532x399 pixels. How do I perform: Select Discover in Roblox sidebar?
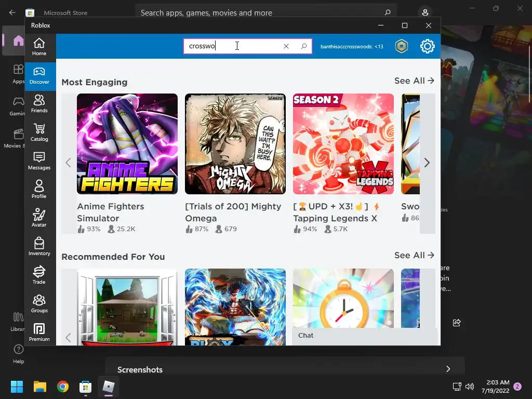point(39,76)
